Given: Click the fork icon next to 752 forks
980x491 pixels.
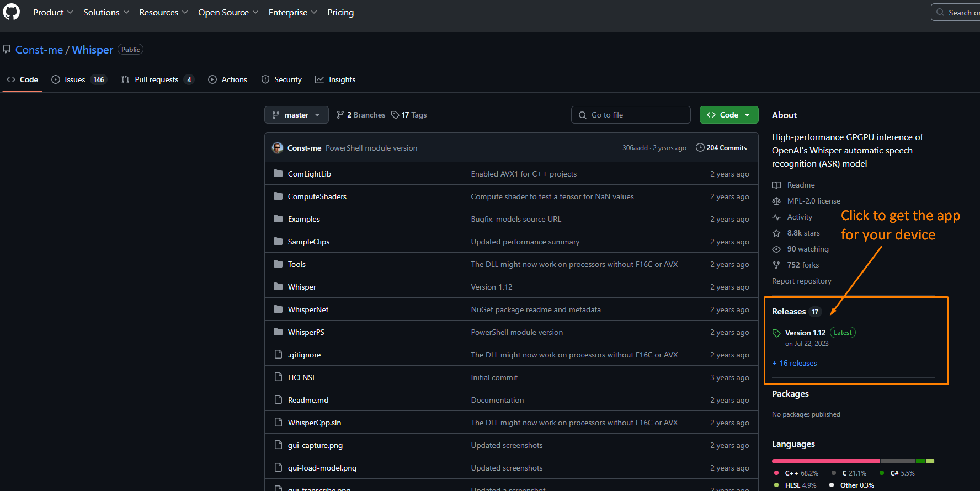Looking at the screenshot, I should pos(776,265).
